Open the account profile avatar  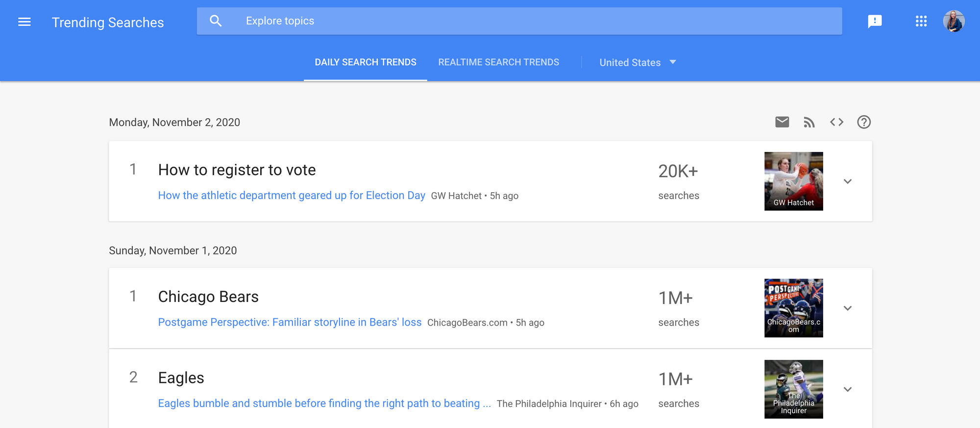tap(954, 21)
